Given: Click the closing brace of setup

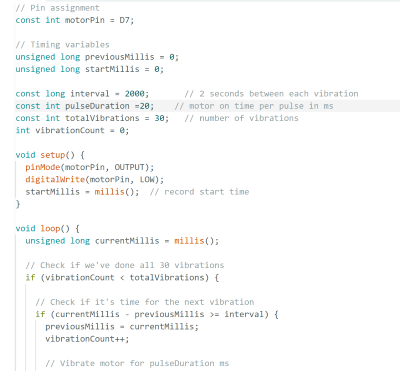Looking at the screenshot, I should (x=18, y=204).
